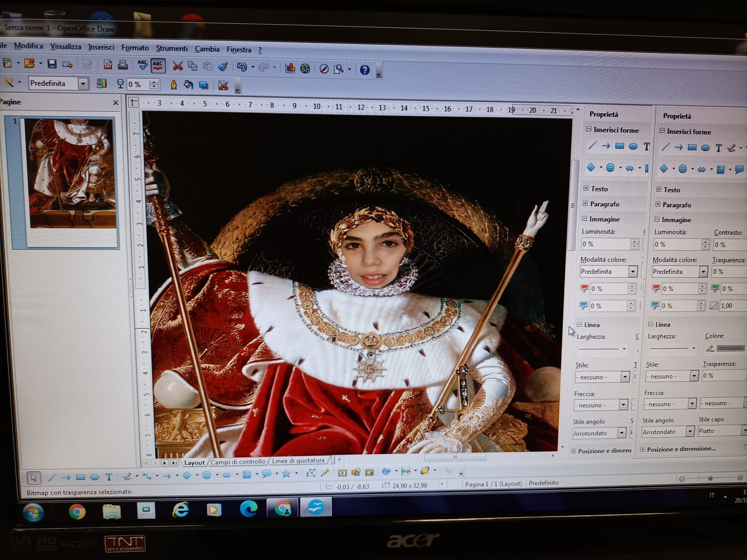Image resolution: width=747 pixels, height=560 pixels.
Task: Click the Hyperlink globe icon
Action: tap(305, 68)
